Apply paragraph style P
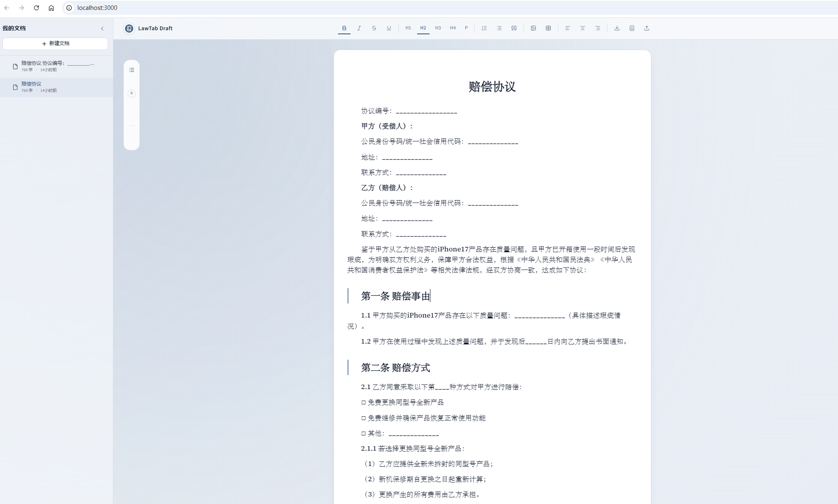Viewport: 838px width, 504px height. [x=466, y=28]
